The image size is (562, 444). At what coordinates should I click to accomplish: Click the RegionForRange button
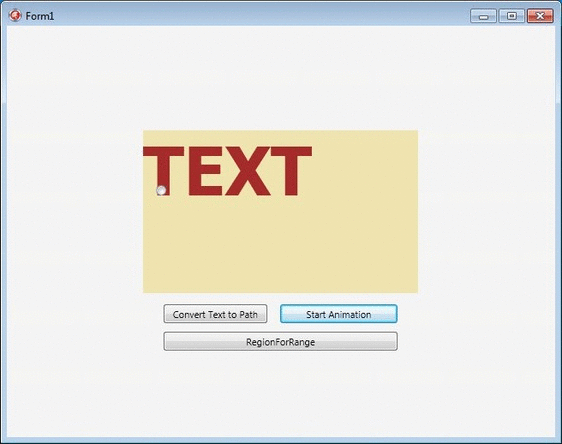pyautogui.click(x=281, y=342)
